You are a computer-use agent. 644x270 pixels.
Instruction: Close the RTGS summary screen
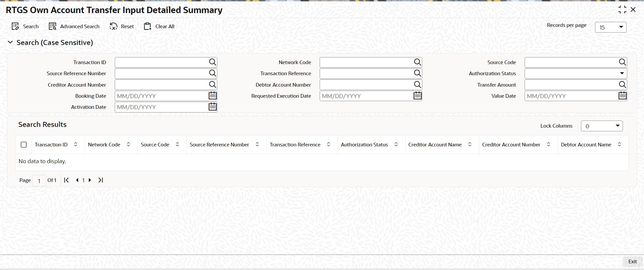coord(633,10)
